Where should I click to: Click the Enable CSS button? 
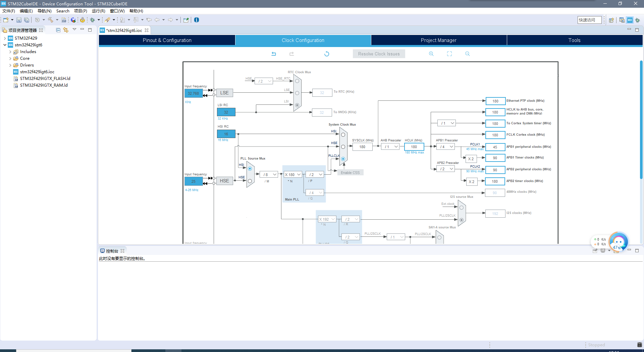point(350,172)
